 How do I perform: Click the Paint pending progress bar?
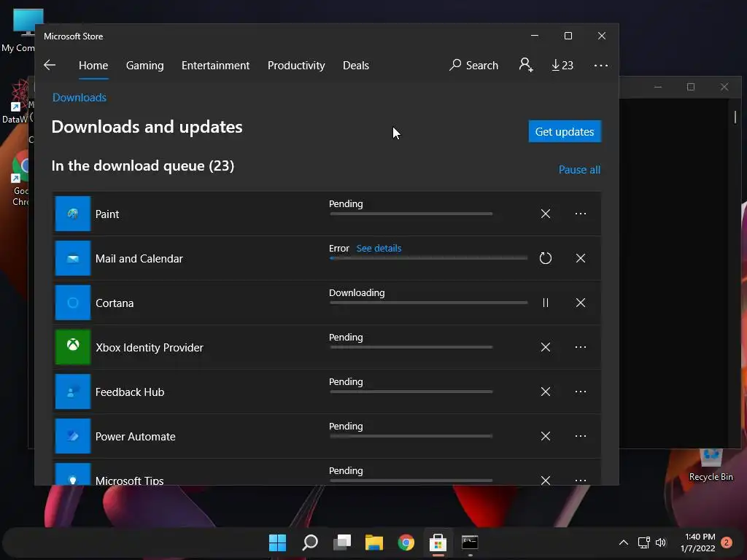(411, 214)
